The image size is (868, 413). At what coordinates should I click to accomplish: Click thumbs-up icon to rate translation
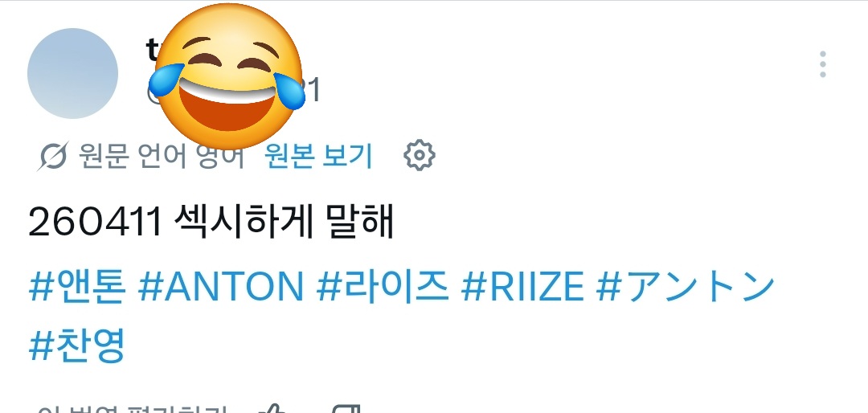(x=272, y=408)
